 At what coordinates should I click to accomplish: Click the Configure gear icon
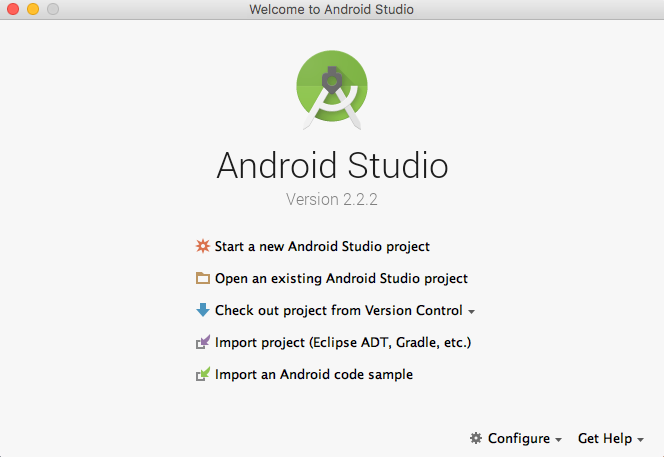coord(476,438)
